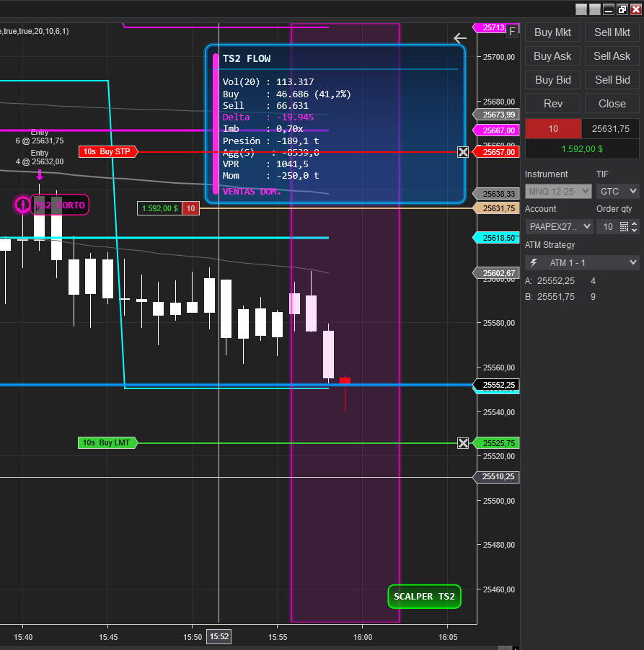The height and width of the screenshot is (650, 644).
Task: Toggle the green SCALPER TS2 button
Action: [x=424, y=597]
